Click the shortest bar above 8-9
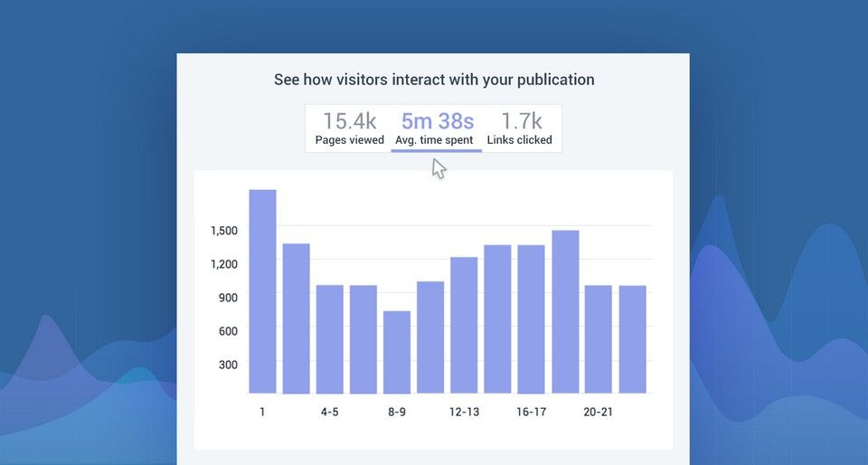Viewport: 868px width, 465px height. (397, 352)
